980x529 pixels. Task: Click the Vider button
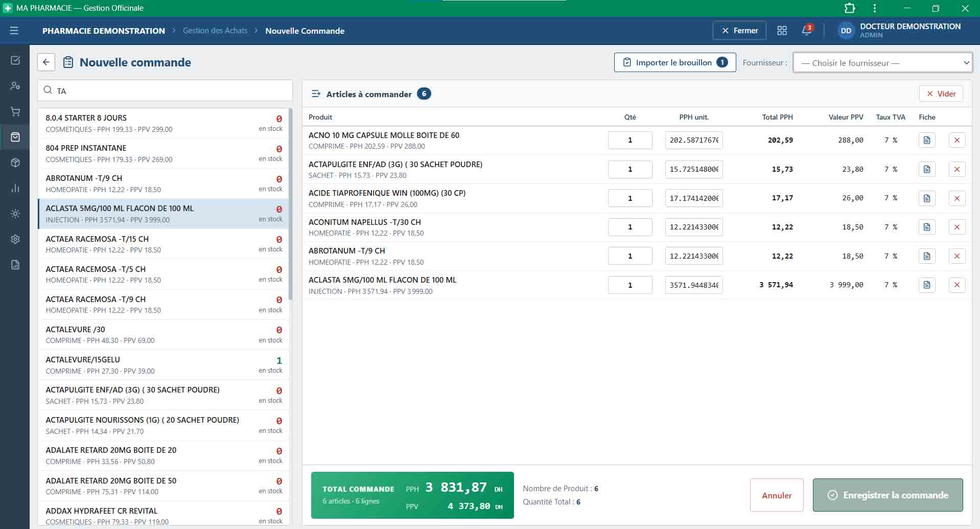pos(941,94)
